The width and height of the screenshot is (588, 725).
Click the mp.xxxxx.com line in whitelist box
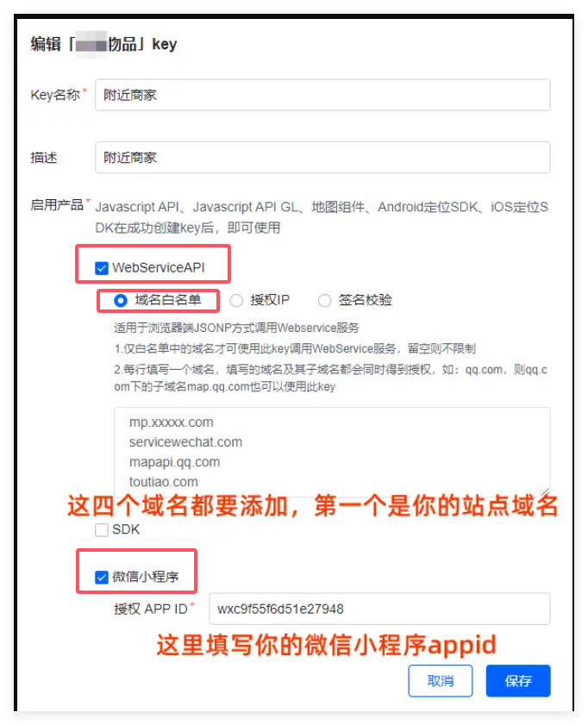(171, 422)
